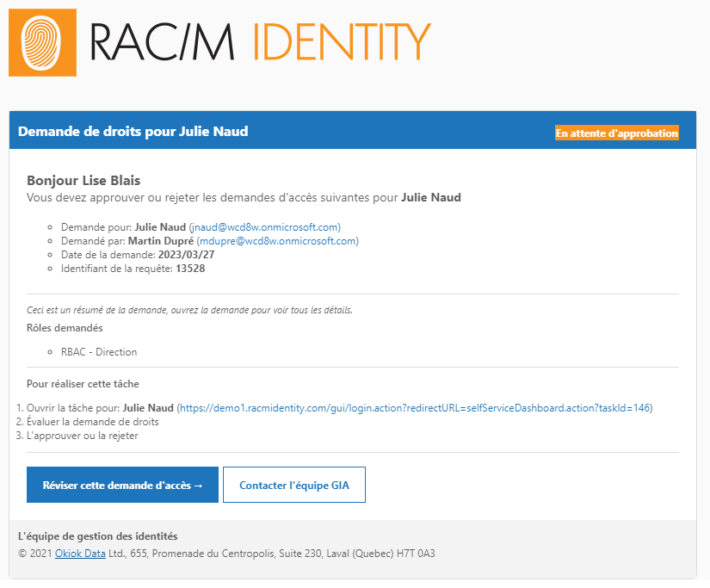This screenshot has width=710, height=588.
Task: Click the 'Pour réaliser cette tâche' heading
Action: [x=83, y=384]
